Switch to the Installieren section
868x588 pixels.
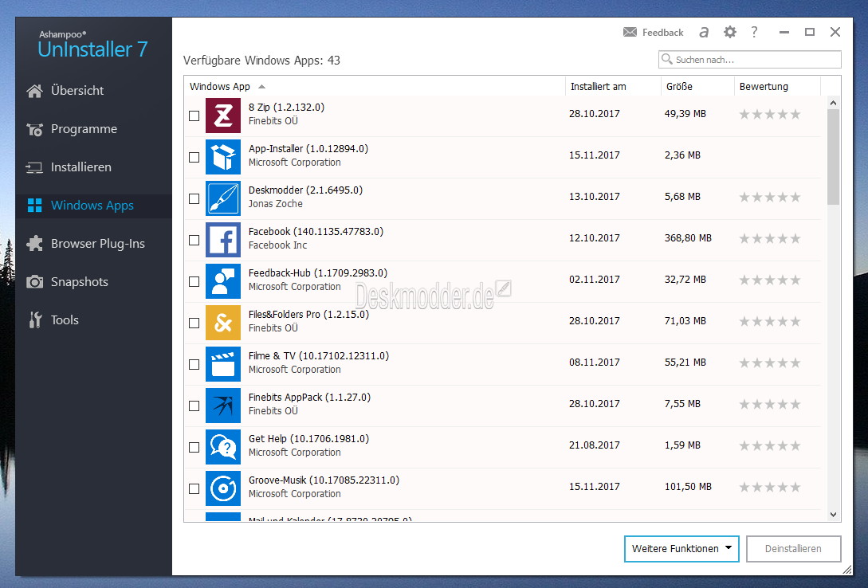tap(81, 167)
